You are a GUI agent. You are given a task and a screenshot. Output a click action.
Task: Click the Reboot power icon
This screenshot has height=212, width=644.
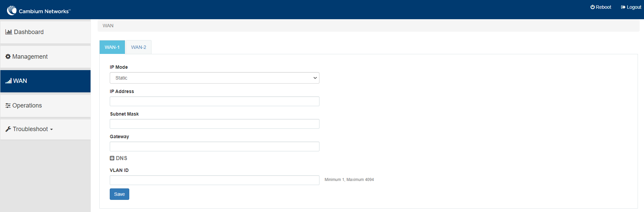592,7
